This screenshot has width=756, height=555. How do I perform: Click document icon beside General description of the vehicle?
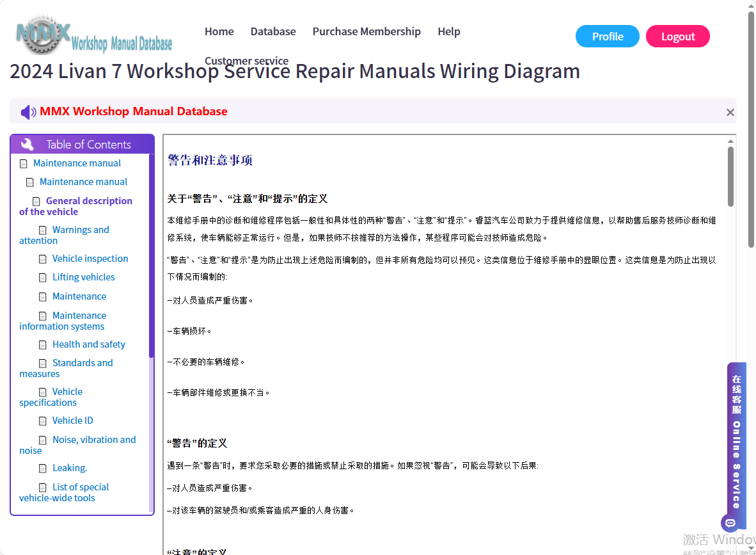point(36,201)
